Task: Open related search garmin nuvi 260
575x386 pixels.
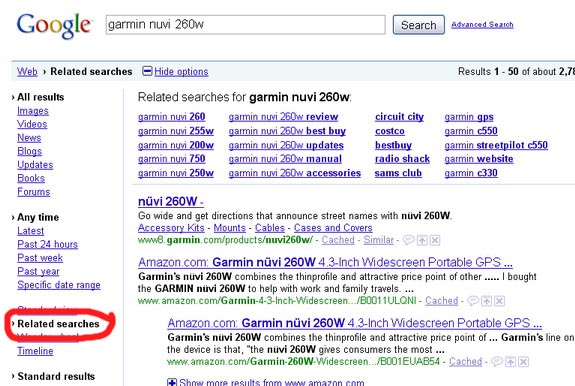Action: [x=172, y=117]
